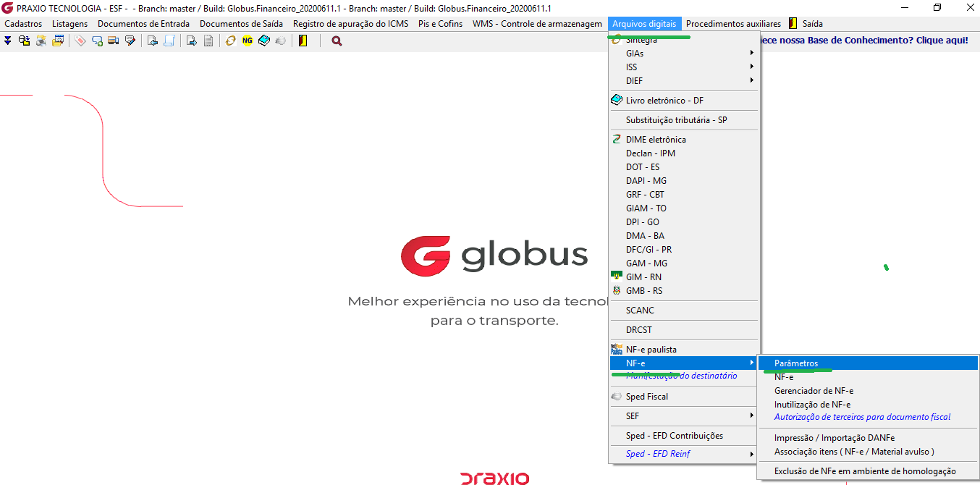The image size is (980, 485).
Task: Click the gray icon beside Sped Fiscal
Action: pos(617,396)
